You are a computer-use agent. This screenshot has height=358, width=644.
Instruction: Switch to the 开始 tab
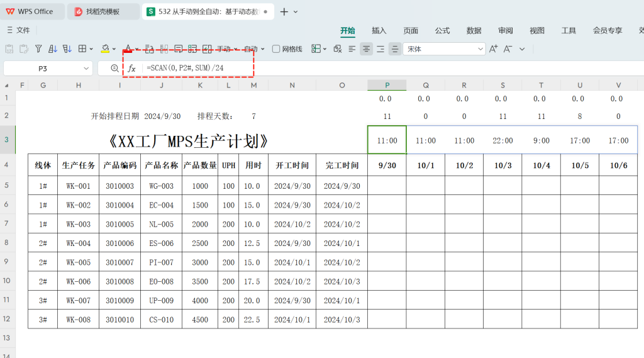[347, 30]
